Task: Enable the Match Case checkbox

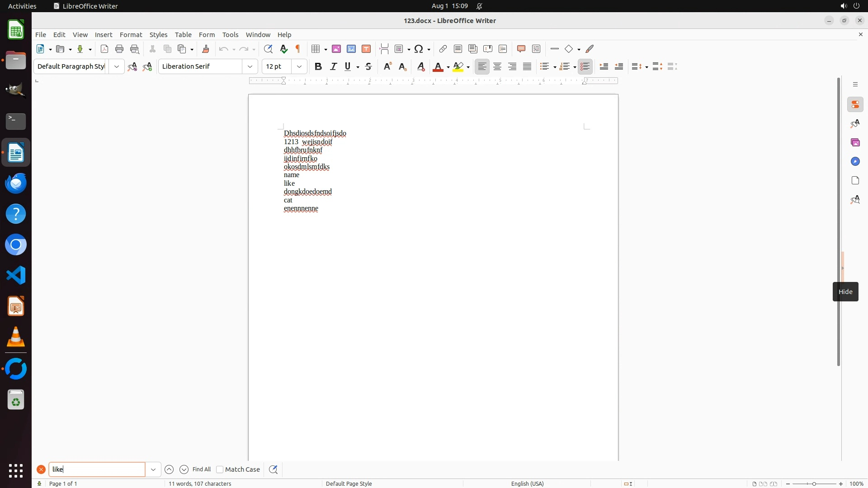Action: [x=220, y=469]
